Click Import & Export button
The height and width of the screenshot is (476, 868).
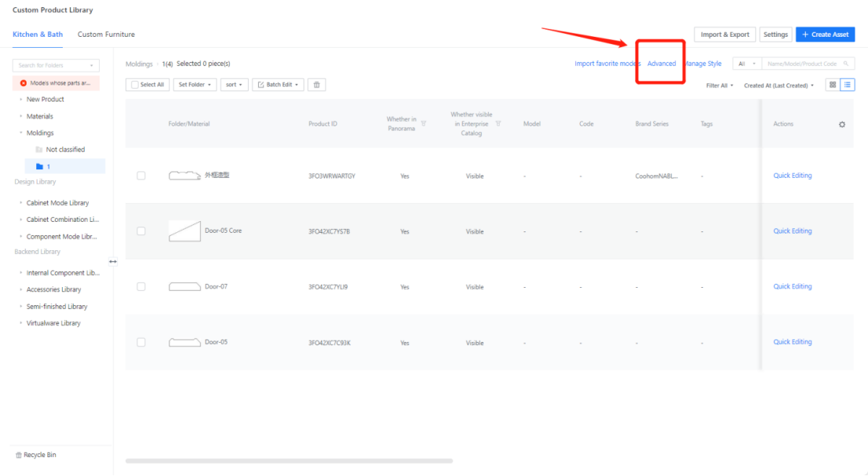point(724,35)
